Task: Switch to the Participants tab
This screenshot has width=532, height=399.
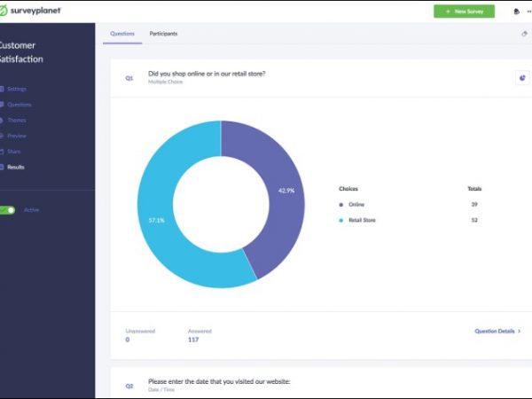Action: click(163, 34)
